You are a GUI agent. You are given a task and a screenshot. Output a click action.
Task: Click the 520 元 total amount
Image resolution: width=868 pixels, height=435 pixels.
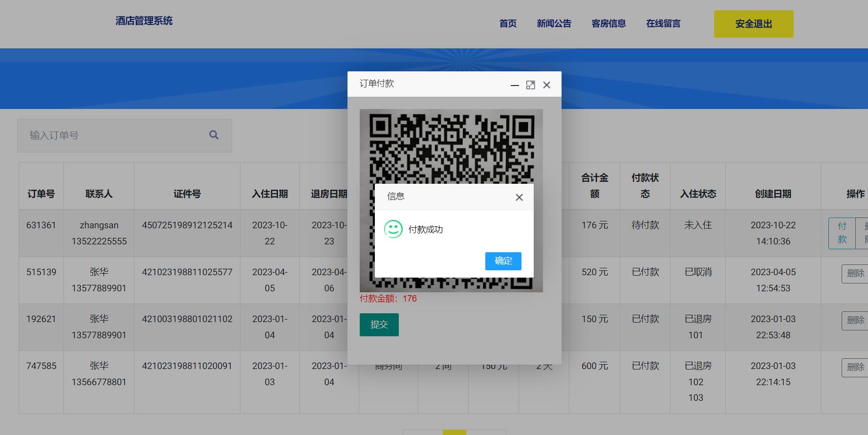pos(595,272)
